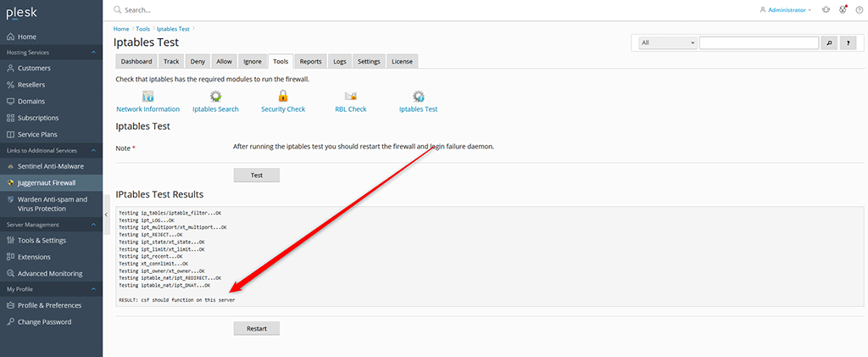Click the Warden Anti-spam shield icon
Screen dimensions: 868x357
click(x=10, y=199)
